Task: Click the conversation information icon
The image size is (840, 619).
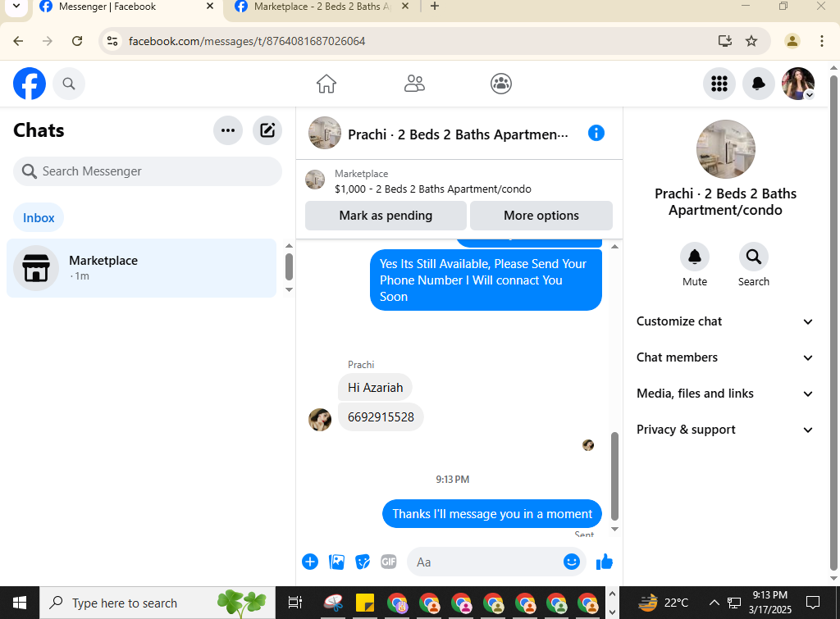Action: (x=596, y=133)
